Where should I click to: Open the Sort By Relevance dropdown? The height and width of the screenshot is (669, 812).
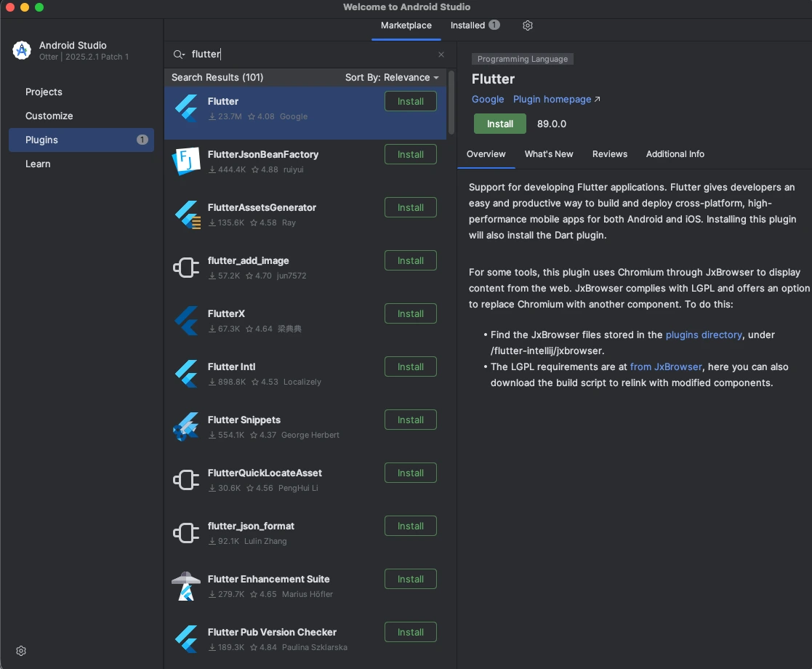click(391, 77)
